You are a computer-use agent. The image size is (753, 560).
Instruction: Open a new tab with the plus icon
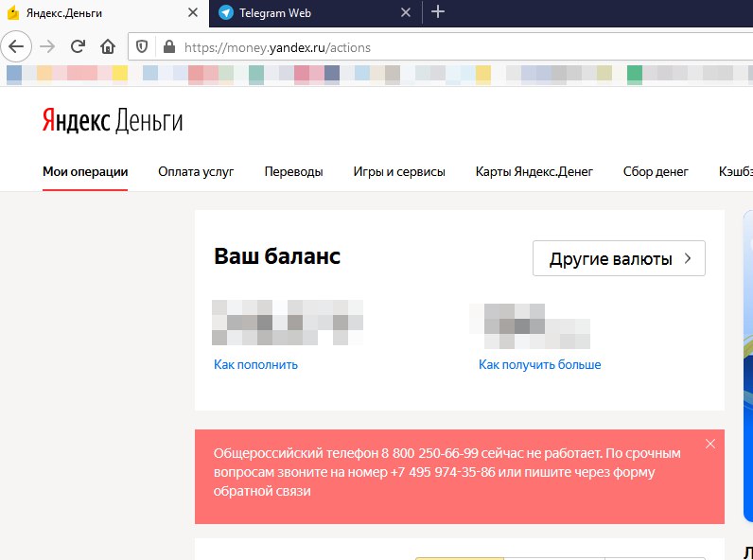pos(437,12)
